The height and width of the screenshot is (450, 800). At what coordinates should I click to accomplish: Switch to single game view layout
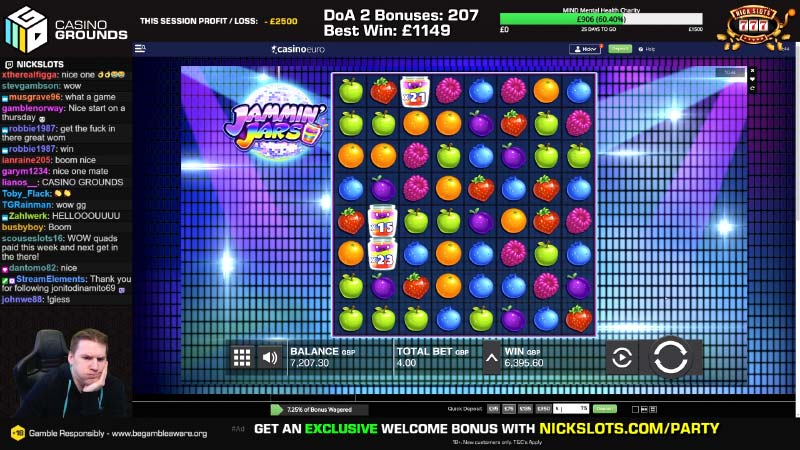coord(635,409)
